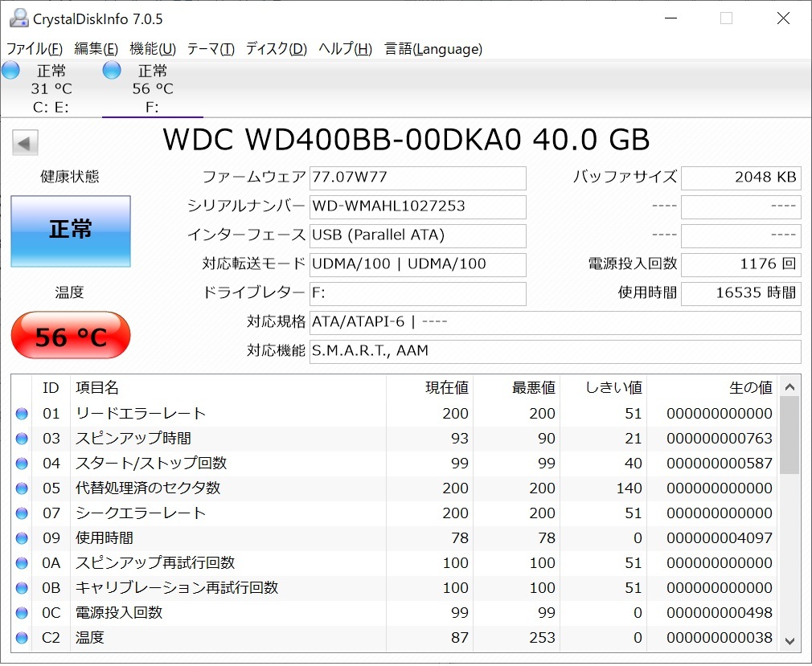Click the drive letter field F:
812x666 pixels.
click(418, 294)
